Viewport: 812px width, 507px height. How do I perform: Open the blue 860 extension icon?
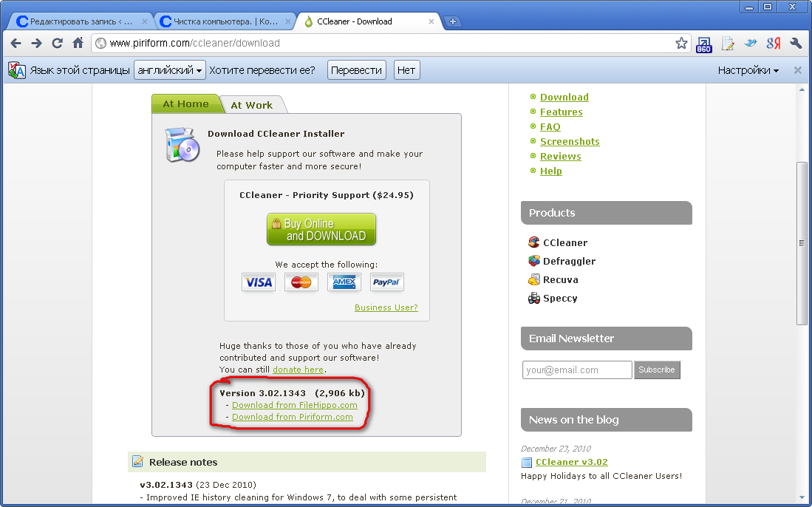pos(704,44)
